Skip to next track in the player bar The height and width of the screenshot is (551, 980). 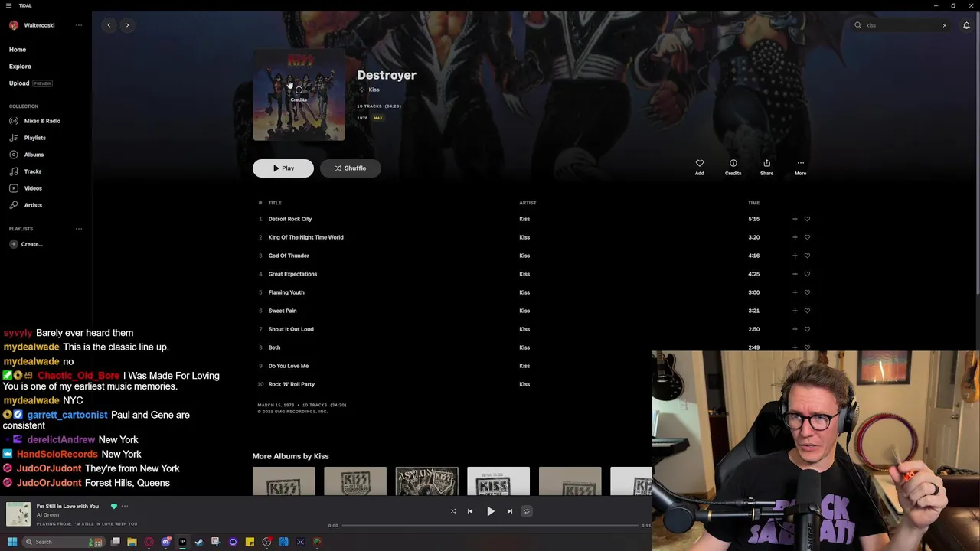click(510, 511)
